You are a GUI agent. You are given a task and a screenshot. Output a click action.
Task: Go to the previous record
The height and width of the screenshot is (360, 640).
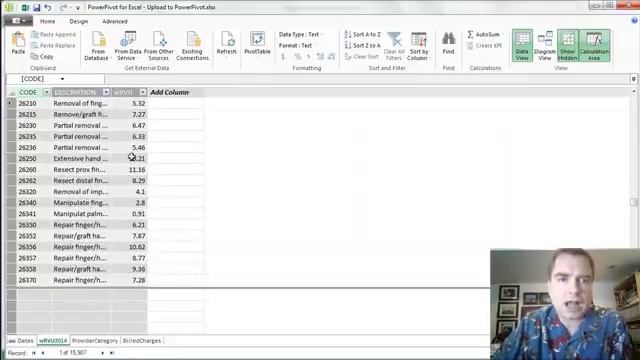[43, 353]
